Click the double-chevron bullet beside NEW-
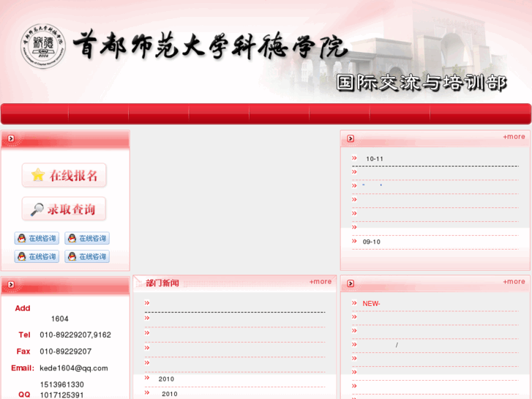The image size is (532, 399). 354,302
